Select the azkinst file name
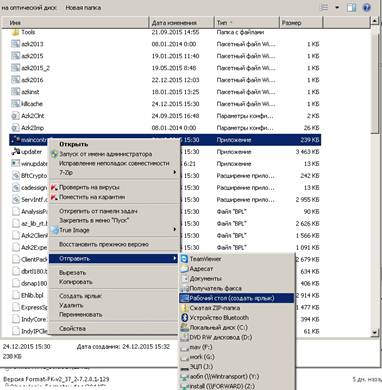The width and height of the screenshot is (382, 390). pos(30,92)
